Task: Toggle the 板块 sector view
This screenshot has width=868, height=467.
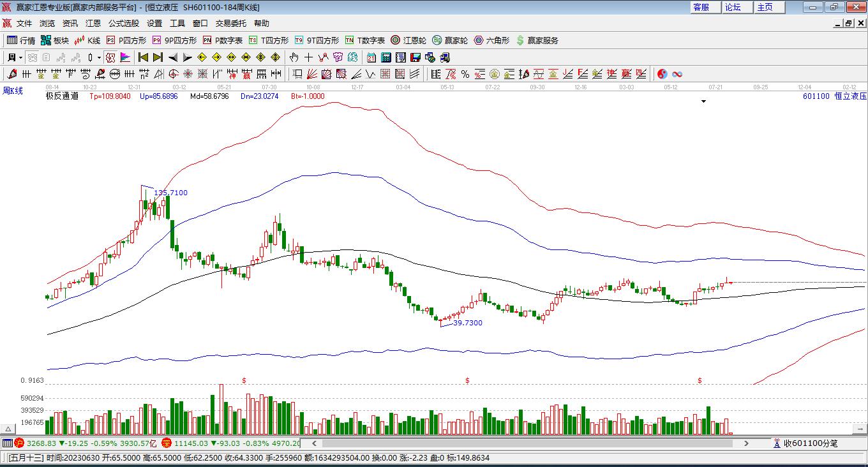Action: click(x=55, y=40)
